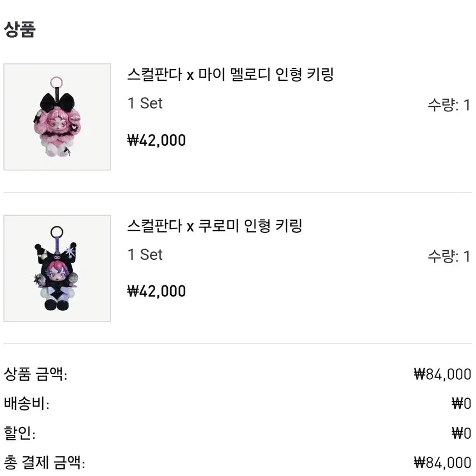Click the Kuromi doll keyring thumbnail
This screenshot has height=476, width=476.
(57, 268)
